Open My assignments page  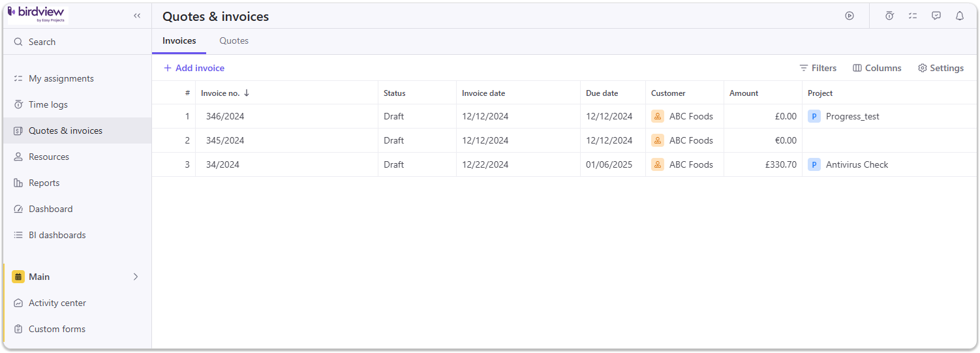coord(77,78)
